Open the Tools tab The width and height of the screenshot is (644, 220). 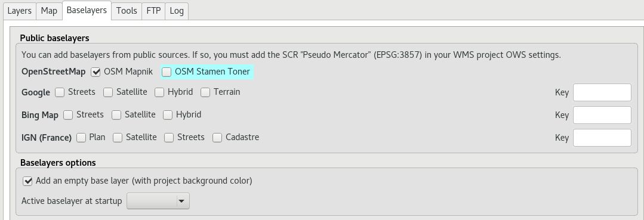[x=127, y=11]
